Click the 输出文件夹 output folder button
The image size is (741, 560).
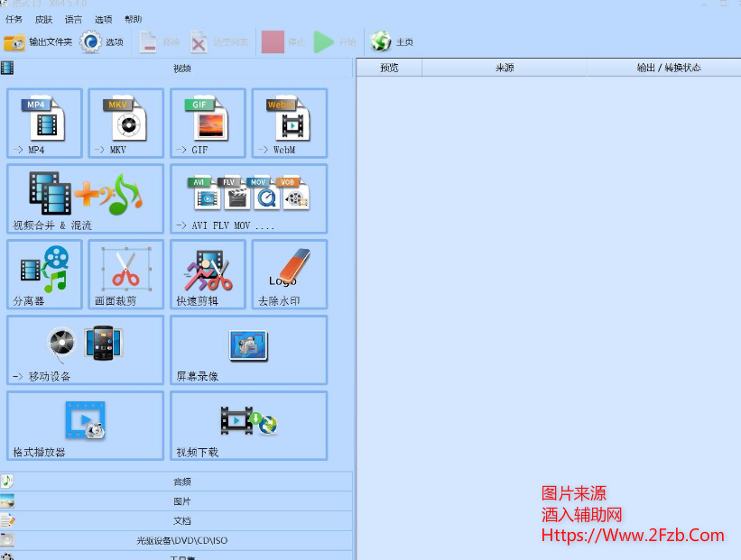point(38,42)
